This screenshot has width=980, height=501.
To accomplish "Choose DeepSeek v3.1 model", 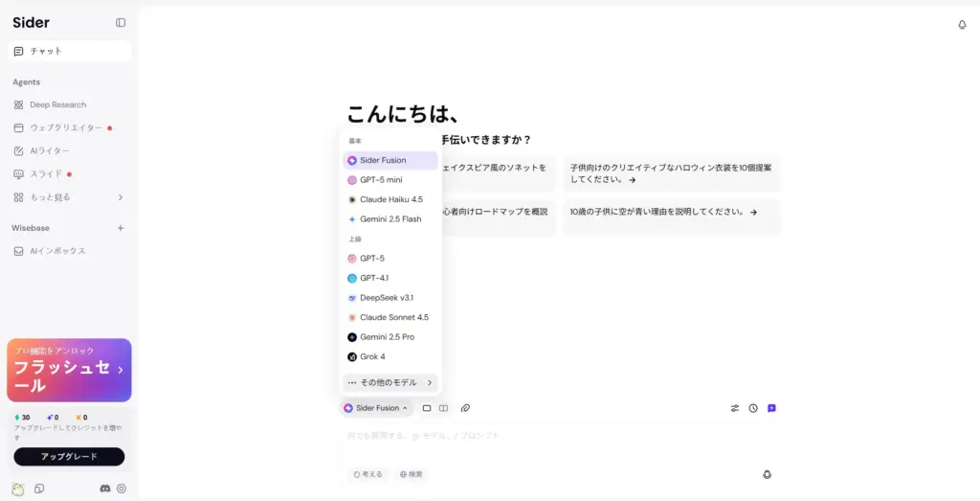I will pos(390,298).
